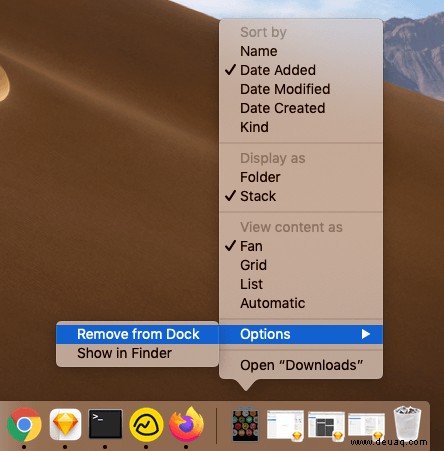The width and height of the screenshot is (444, 451).
Task: Sort the stack by Name
Action: [x=301, y=51]
